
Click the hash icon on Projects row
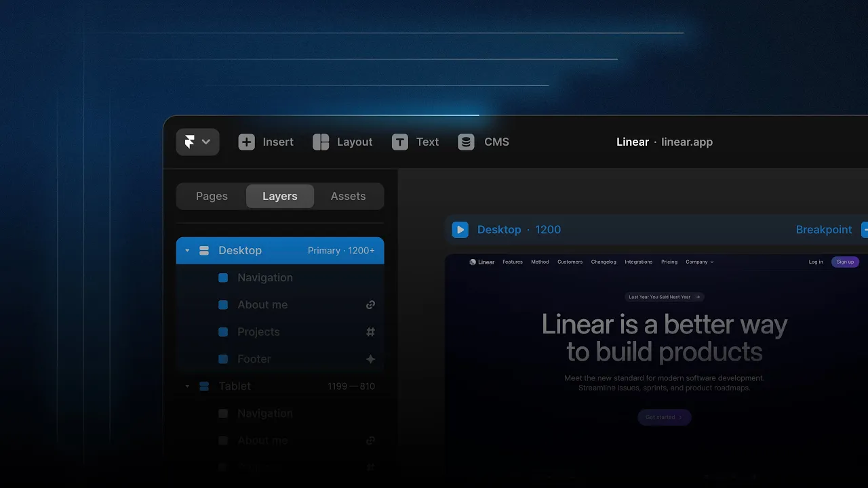click(x=370, y=332)
